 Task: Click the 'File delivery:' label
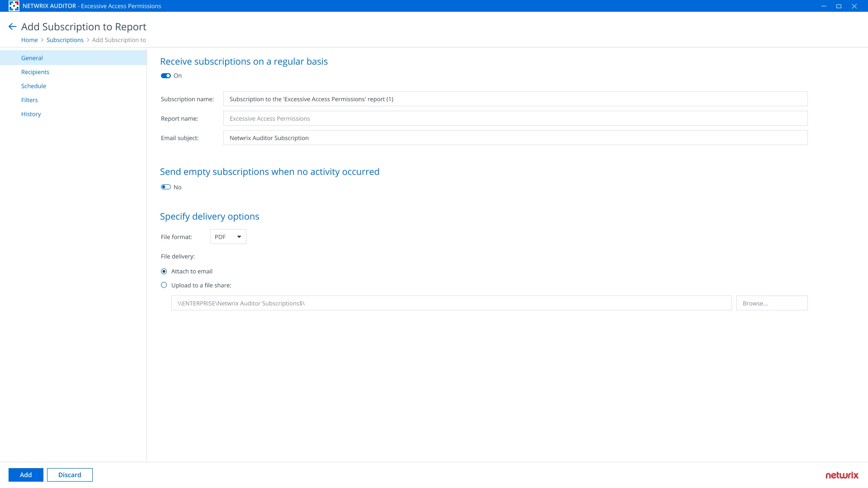tap(178, 256)
